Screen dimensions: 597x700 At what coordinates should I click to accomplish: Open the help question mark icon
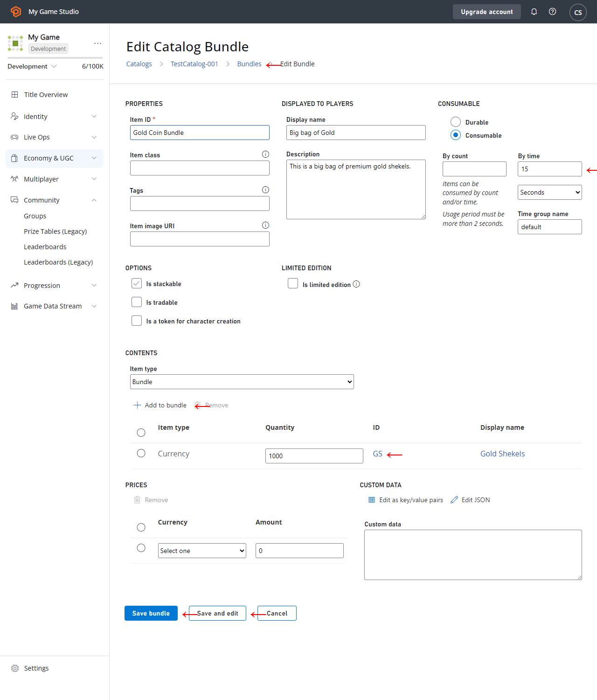[x=552, y=12]
